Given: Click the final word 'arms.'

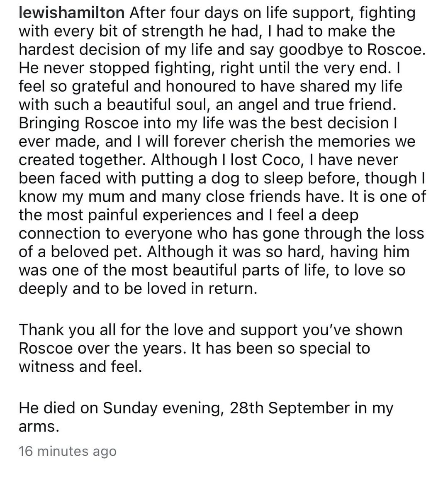Looking at the screenshot, I should pos(39,427).
